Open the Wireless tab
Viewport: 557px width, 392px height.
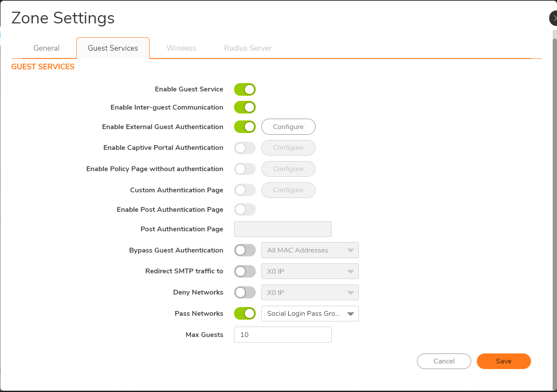tap(181, 48)
